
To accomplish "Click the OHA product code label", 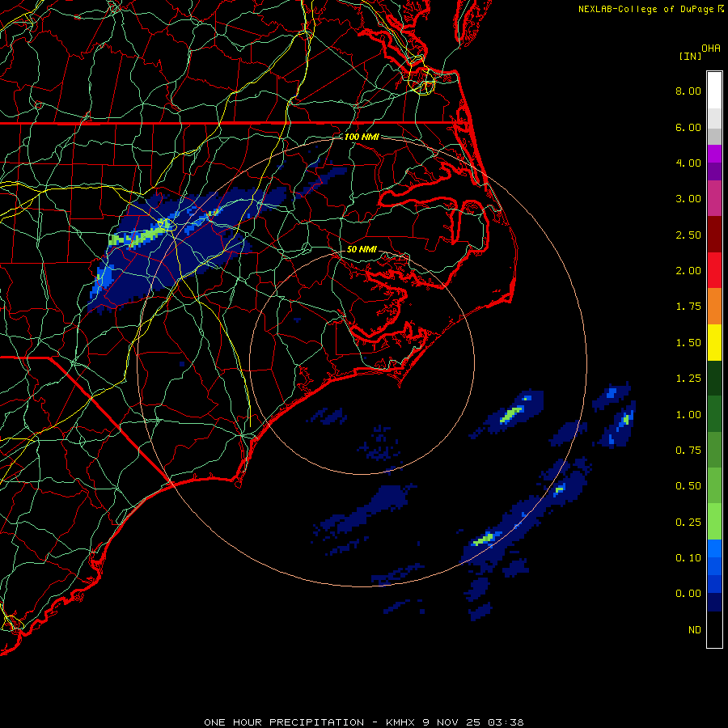I will pyautogui.click(x=711, y=49).
